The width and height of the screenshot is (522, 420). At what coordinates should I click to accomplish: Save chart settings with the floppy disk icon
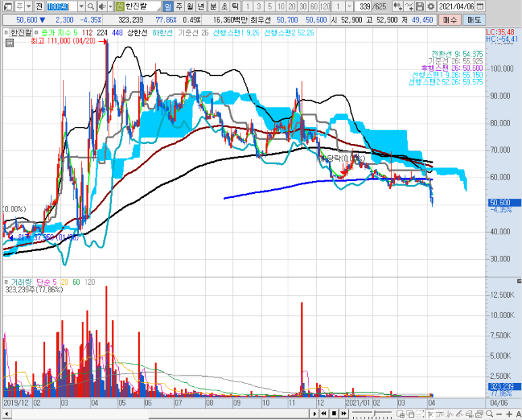point(420,6)
